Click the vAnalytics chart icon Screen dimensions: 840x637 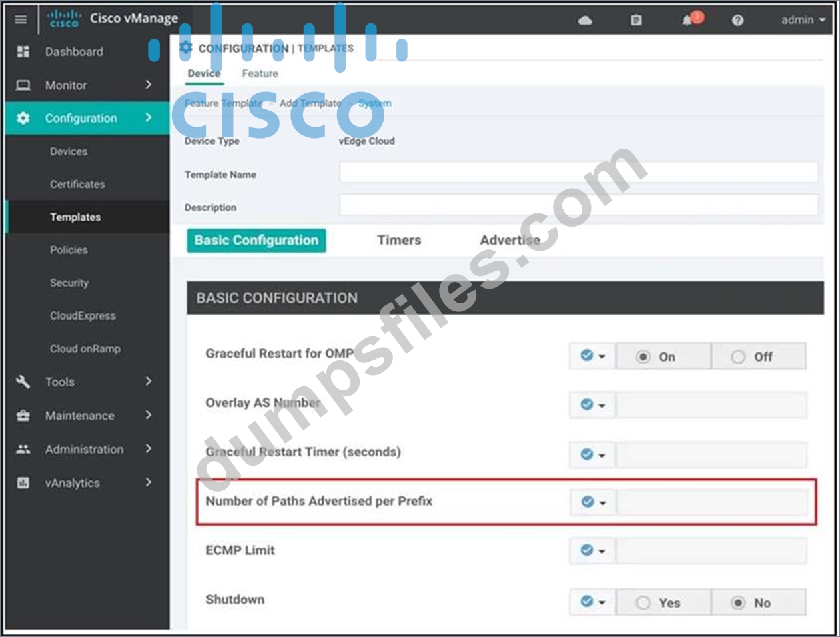point(23,483)
